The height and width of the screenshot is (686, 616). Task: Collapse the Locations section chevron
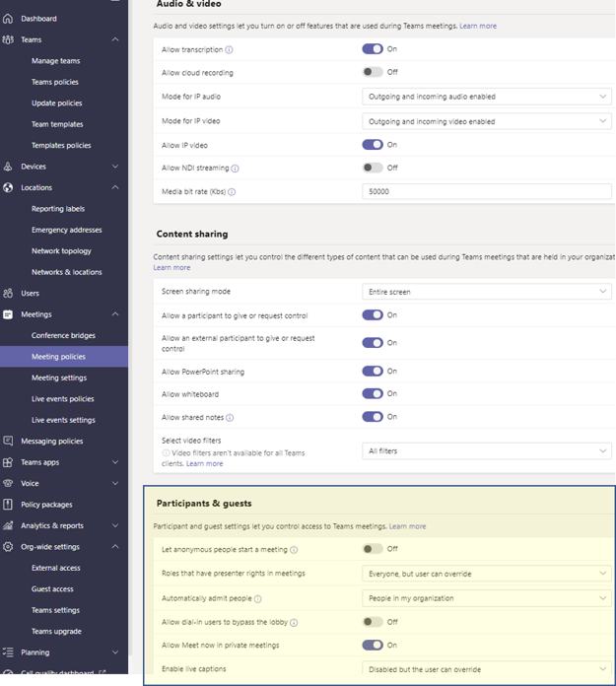[x=115, y=187]
